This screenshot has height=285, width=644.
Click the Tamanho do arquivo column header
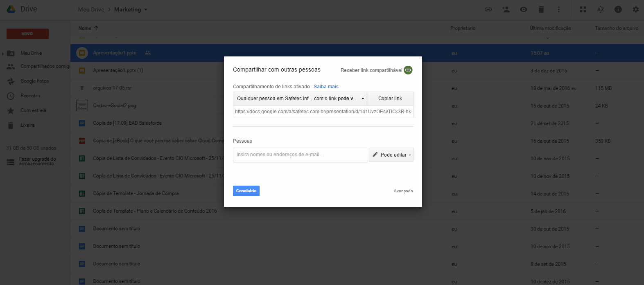pos(617,28)
